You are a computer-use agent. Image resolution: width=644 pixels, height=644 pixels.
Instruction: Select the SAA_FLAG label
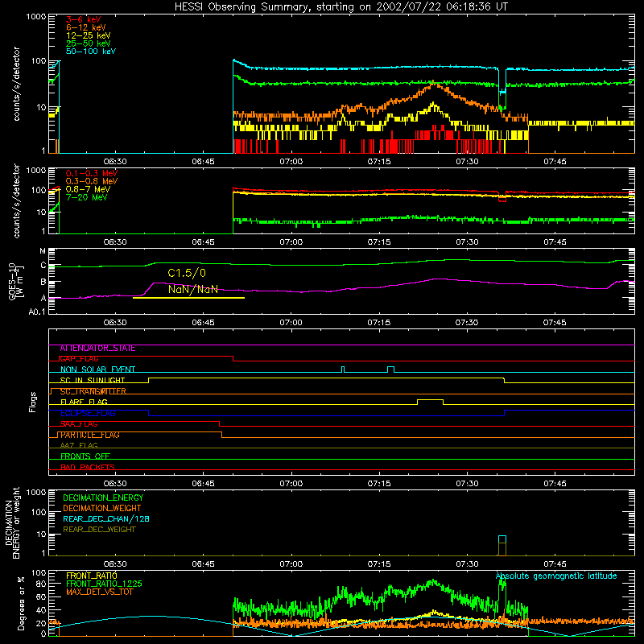(79, 424)
